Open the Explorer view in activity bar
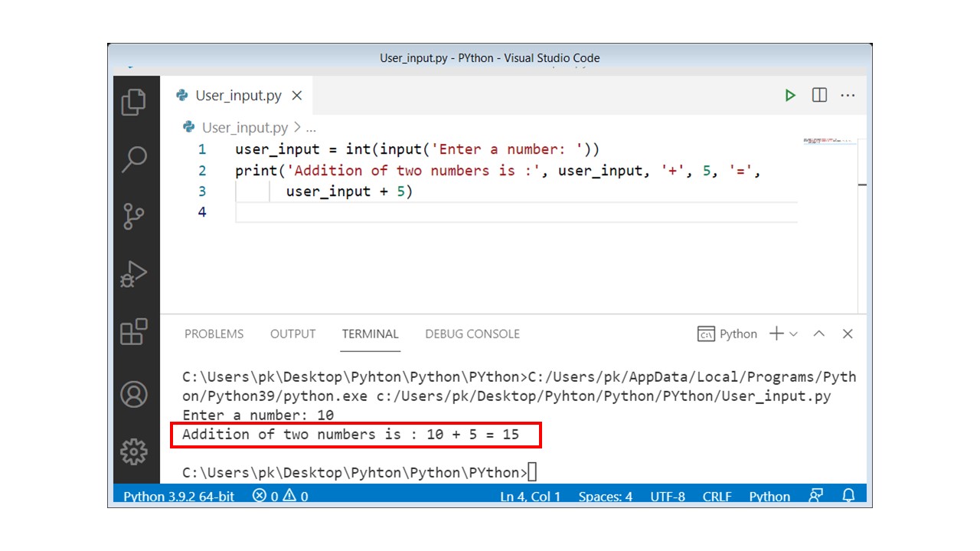This screenshot has width=980, height=551. [134, 102]
